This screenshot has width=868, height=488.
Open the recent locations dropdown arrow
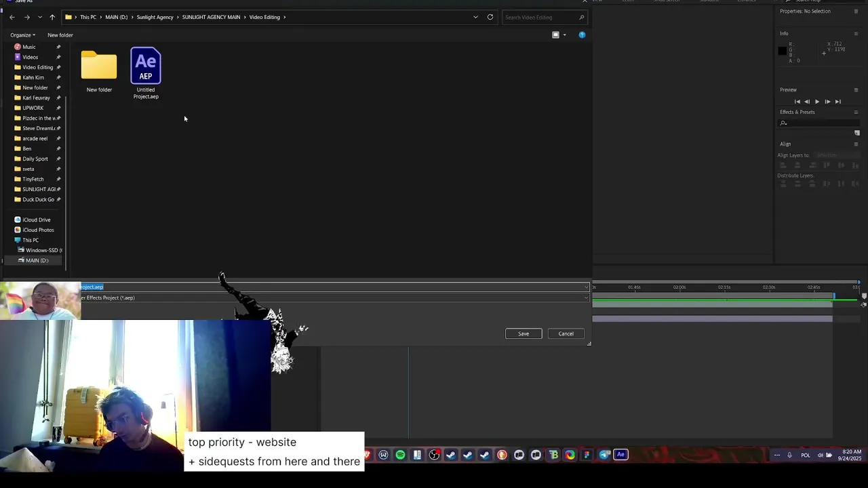point(40,17)
